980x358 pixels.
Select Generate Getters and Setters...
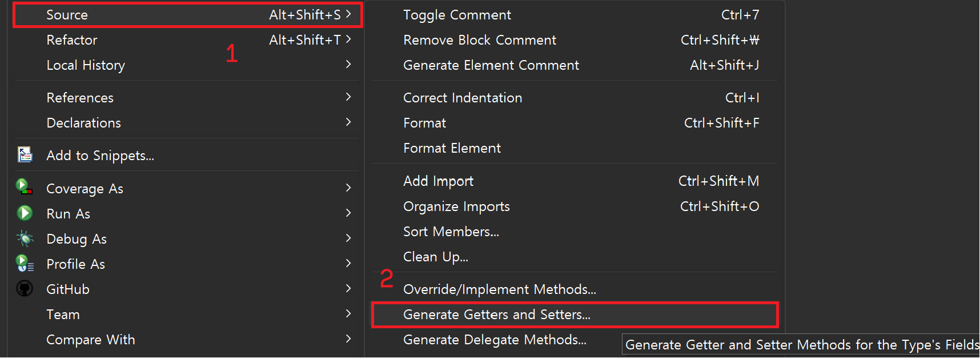coord(575,315)
